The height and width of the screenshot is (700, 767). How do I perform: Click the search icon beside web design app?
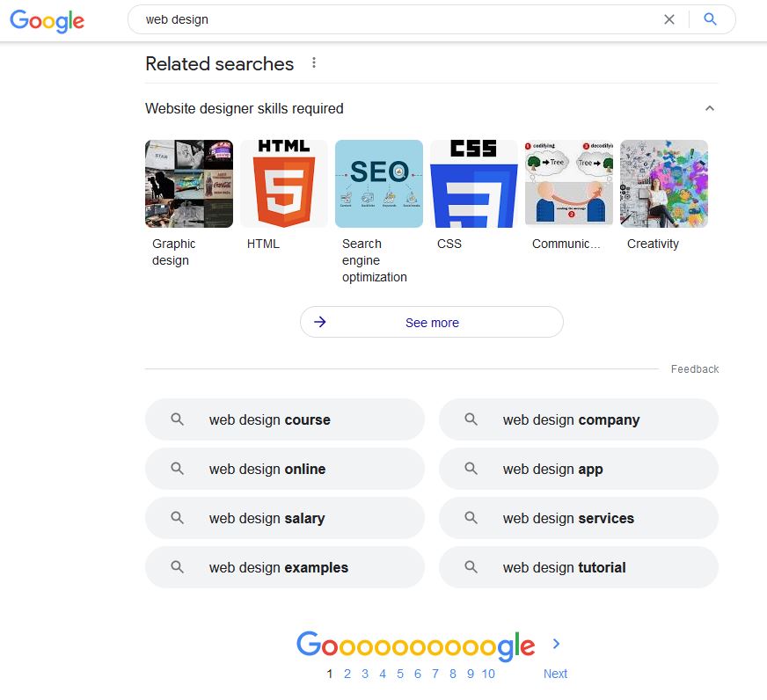[471, 469]
